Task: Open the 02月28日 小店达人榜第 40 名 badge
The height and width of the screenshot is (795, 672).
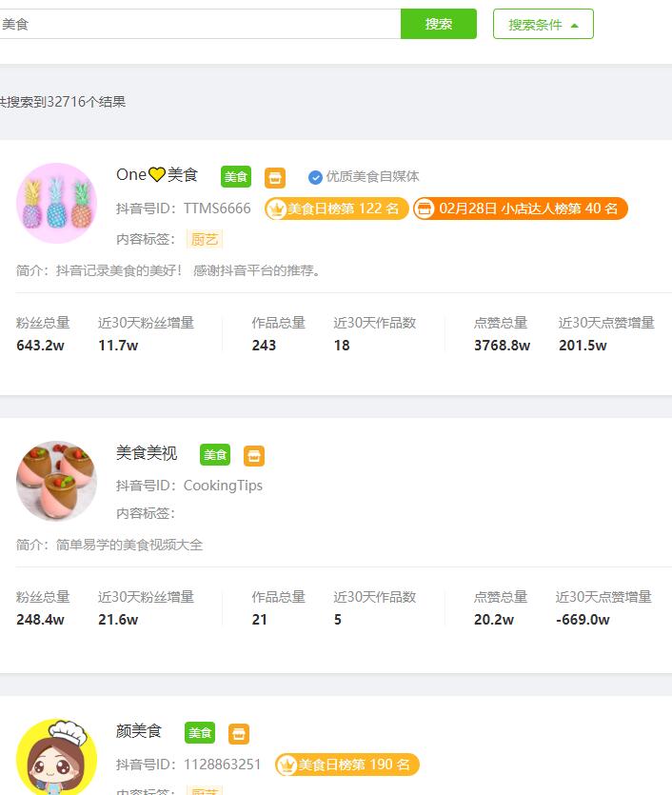Action: tap(521, 209)
